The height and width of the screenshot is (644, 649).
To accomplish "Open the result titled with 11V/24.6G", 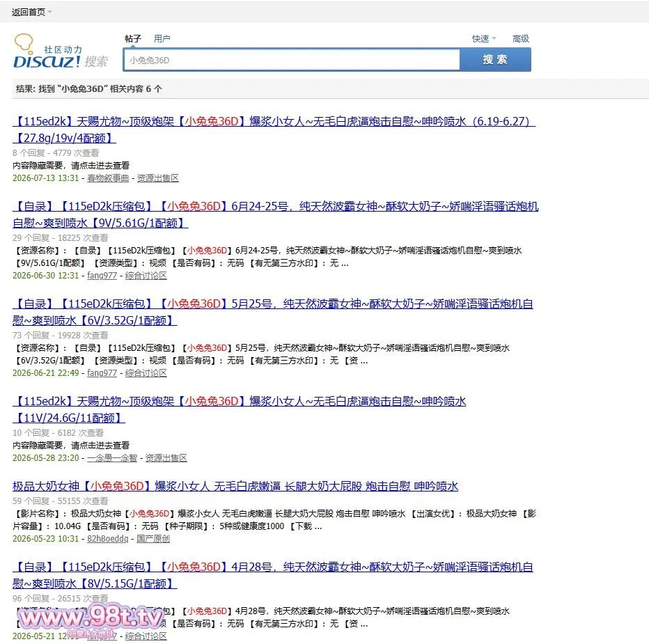I will [x=240, y=409].
